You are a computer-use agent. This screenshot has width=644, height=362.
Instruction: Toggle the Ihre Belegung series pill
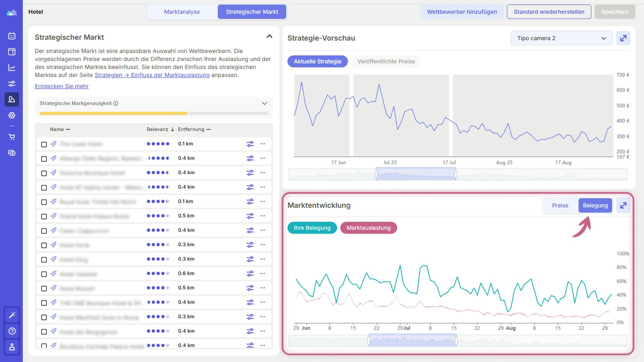click(312, 228)
